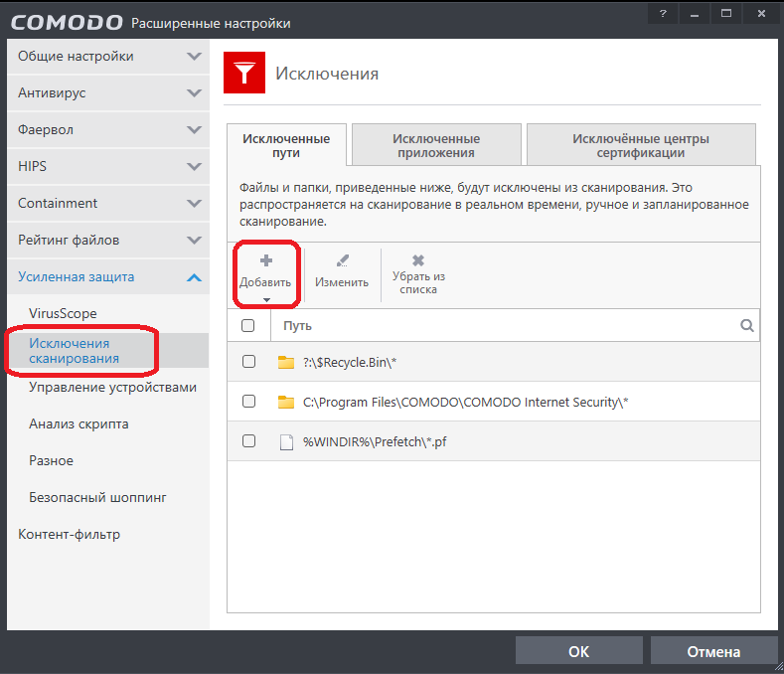Image resolution: width=784 pixels, height=674 pixels.
Task: Open help with the question mark button
Action: click(663, 14)
